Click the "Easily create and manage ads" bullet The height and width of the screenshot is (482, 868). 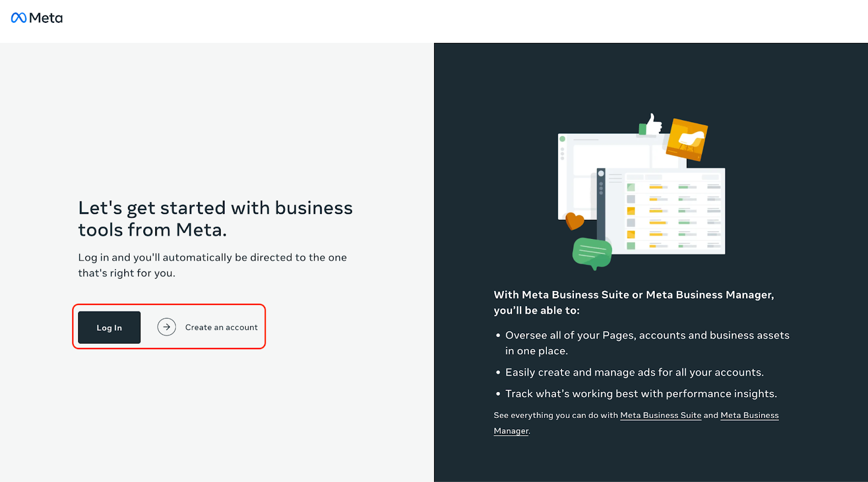tap(634, 372)
